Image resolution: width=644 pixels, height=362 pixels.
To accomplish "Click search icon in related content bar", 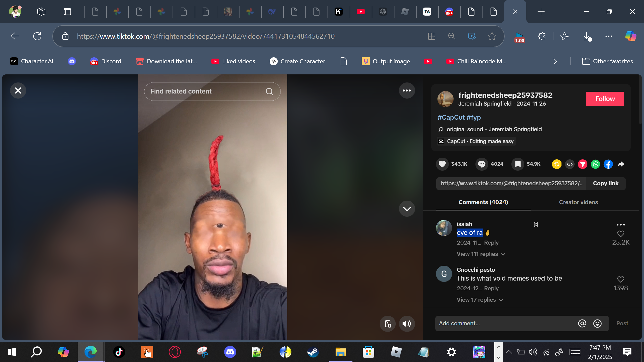I will pos(269,92).
